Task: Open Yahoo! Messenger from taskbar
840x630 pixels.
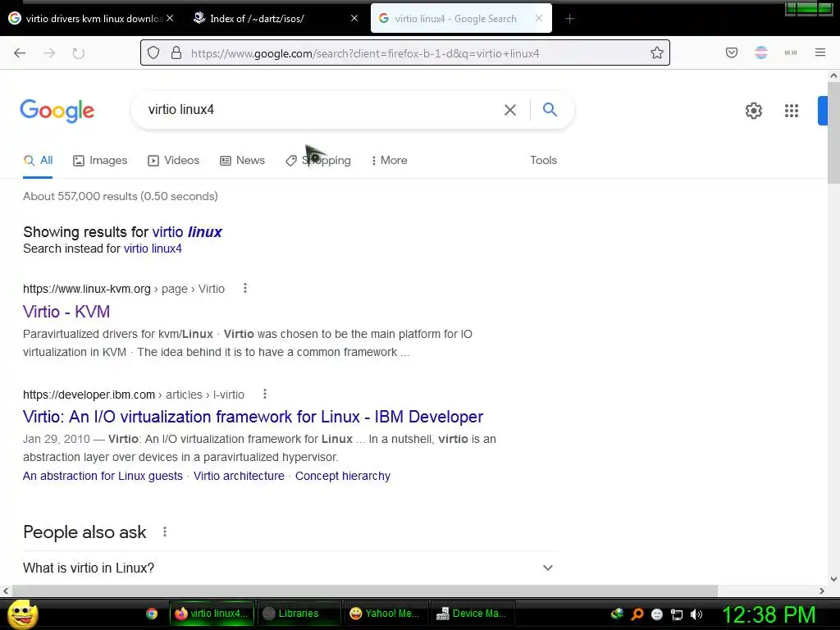Action: point(385,614)
